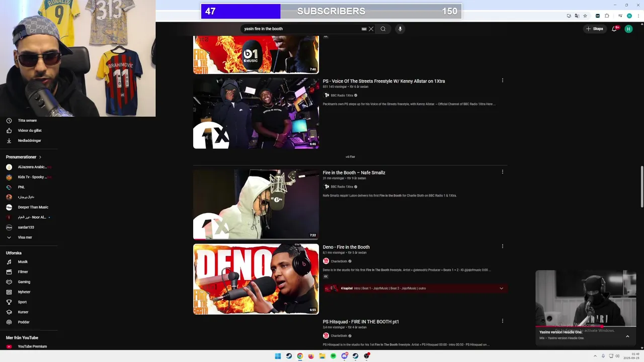The width and height of the screenshot is (644, 362).
Task: Open more options for Deno Fire in the Booth
Action: click(x=502, y=246)
